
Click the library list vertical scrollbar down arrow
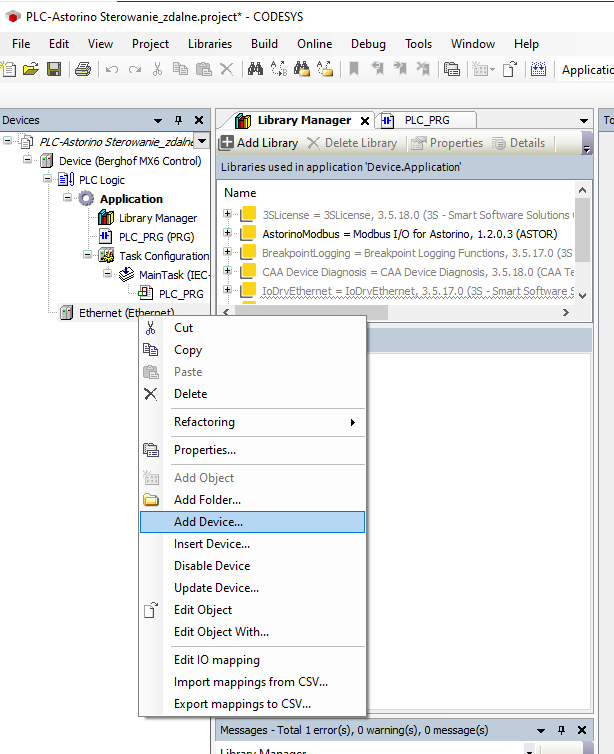pos(583,296)
